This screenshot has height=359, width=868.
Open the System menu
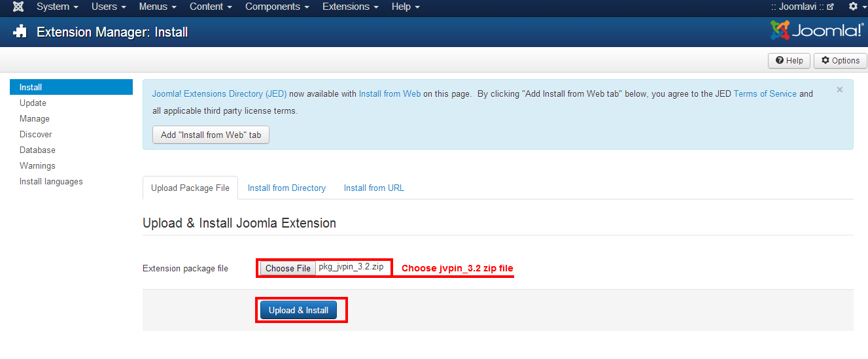58,7
